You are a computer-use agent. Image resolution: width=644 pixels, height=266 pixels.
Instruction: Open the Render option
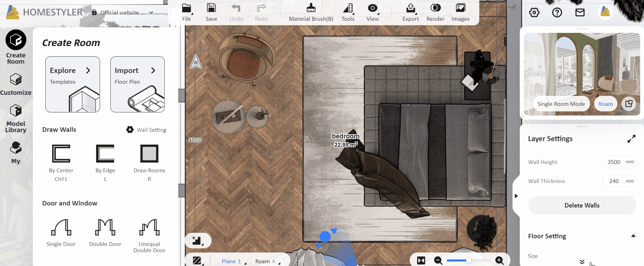(435, 12)
